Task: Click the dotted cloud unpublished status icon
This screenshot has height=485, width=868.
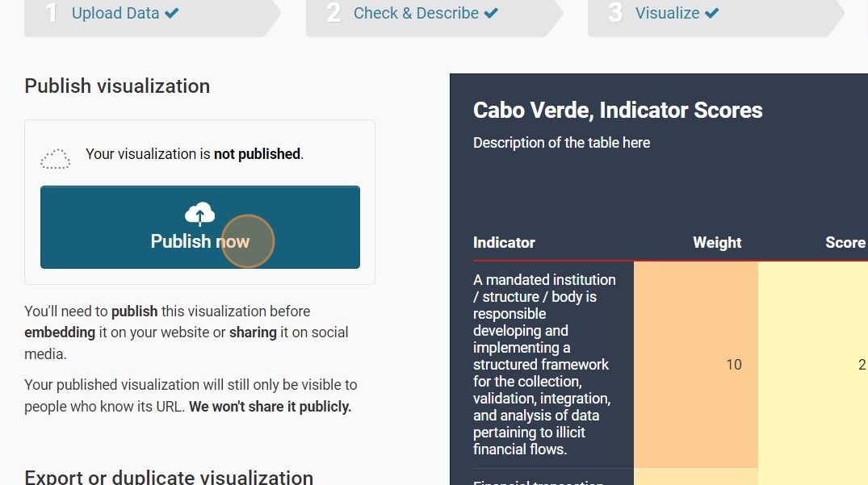Action: [x=56, y=159]
